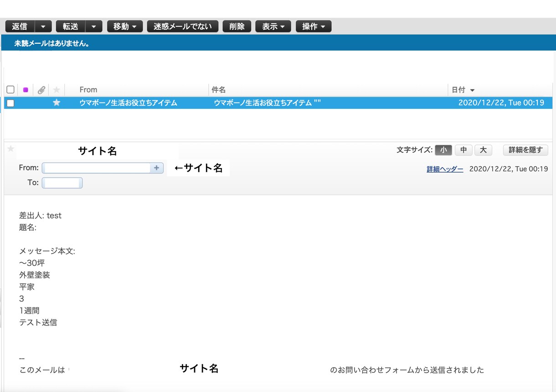556x392 pixels.
Task: Click the 詳細を隠す hide details button
Action: (x=525, y=150)
